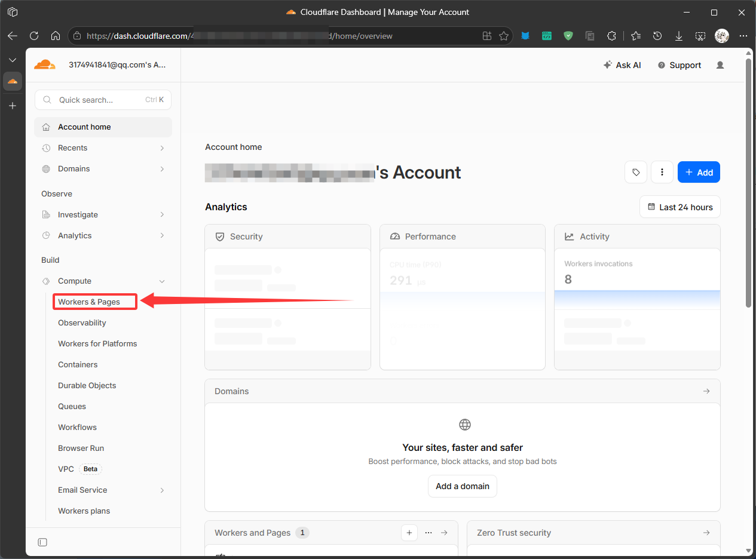
Task: Open Workers for Platforms
Action: (x=97, y=344)
